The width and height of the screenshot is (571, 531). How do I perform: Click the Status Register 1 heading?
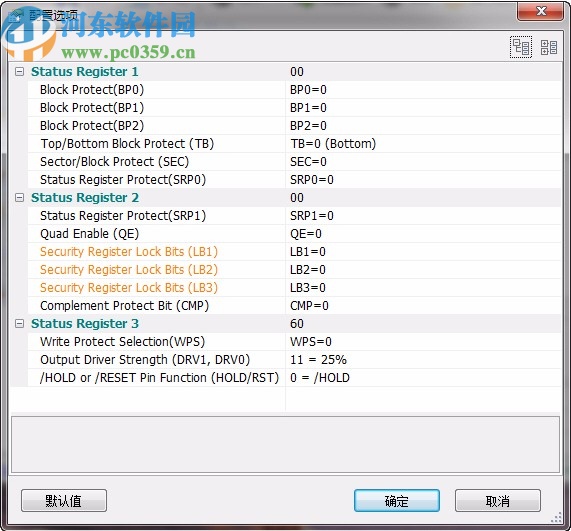[84, 71]
